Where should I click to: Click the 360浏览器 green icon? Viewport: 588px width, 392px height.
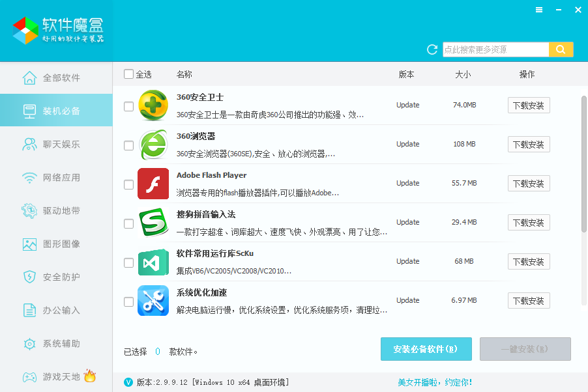pos(153,144)
